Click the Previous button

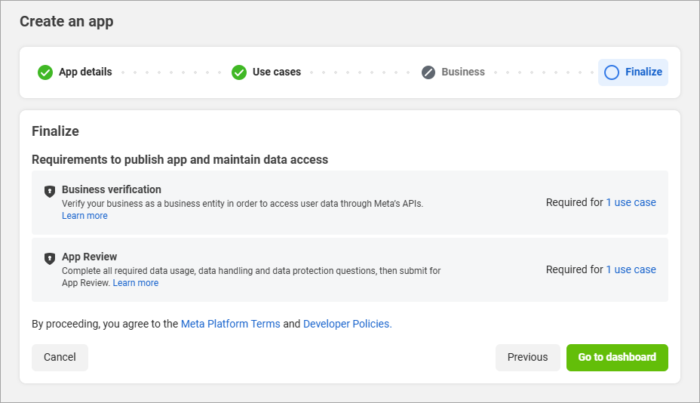tap(527, 357)
